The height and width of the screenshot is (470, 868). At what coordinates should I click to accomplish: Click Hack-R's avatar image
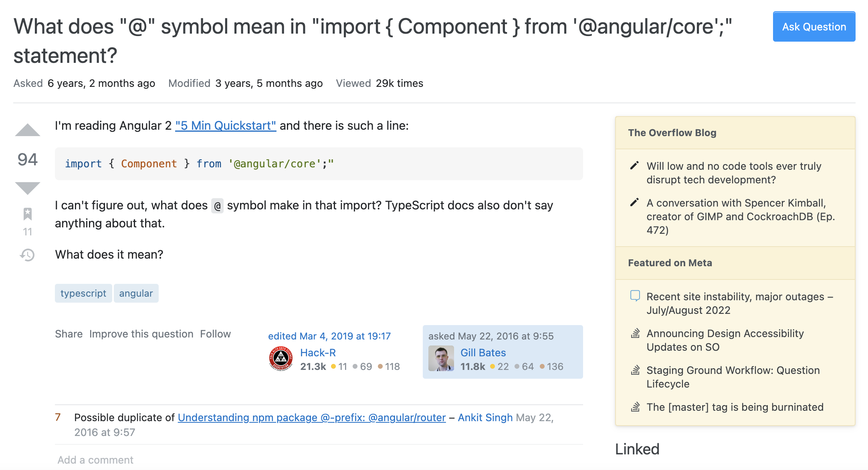tap(281, 359)
